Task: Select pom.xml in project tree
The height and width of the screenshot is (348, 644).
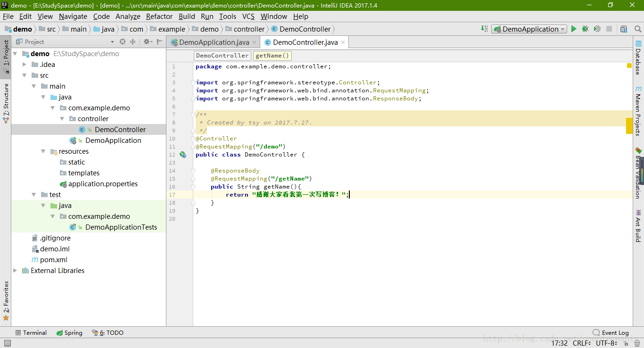Action: click(53, 260)
